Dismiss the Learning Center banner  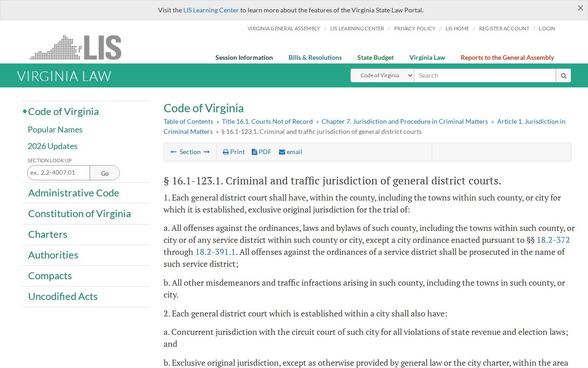pos(580,8)
